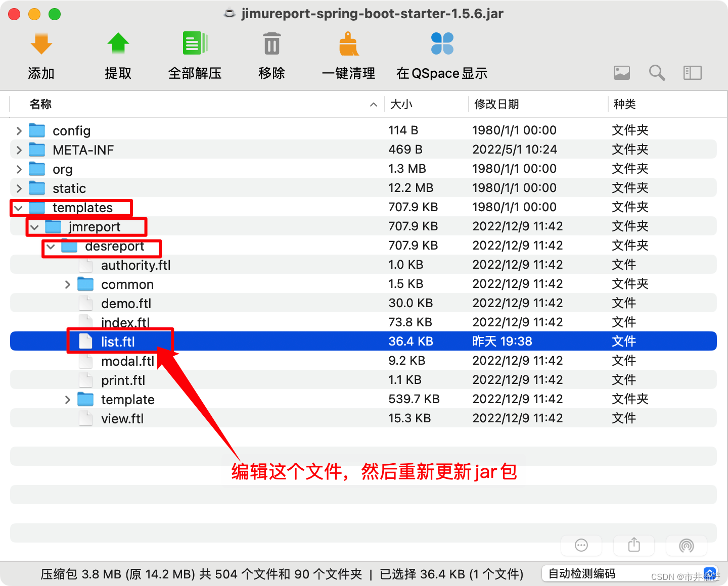Select the static folder icon

pyautogui.click(x=37, y=188)
